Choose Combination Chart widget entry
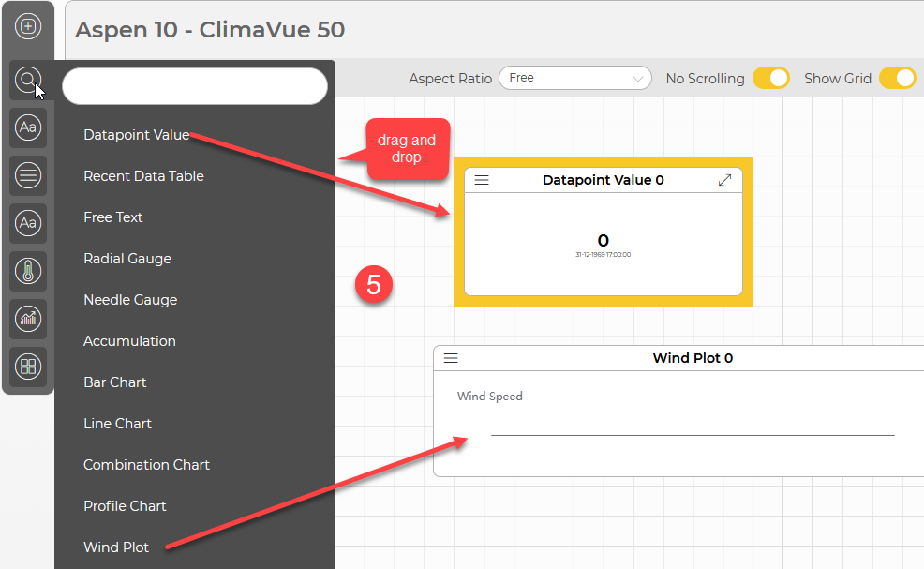The height and width of the screenshot is (569, 924). (147, 465)
